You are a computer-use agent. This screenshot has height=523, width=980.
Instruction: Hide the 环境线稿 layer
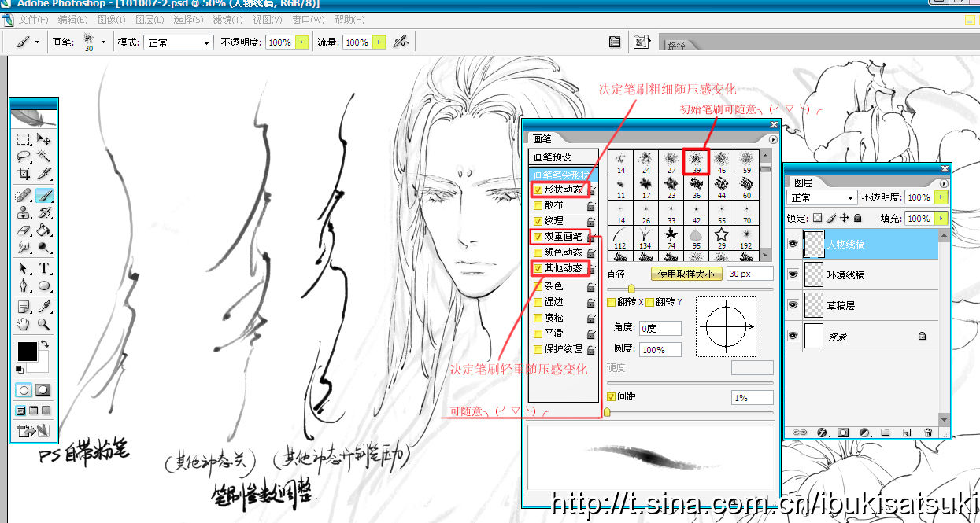point(792,274)
